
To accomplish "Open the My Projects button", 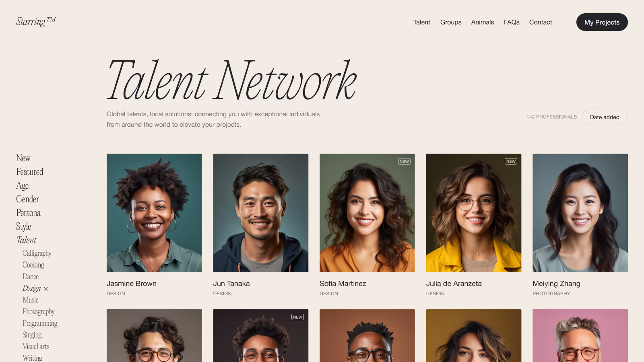I will click(x=602, y=22).
